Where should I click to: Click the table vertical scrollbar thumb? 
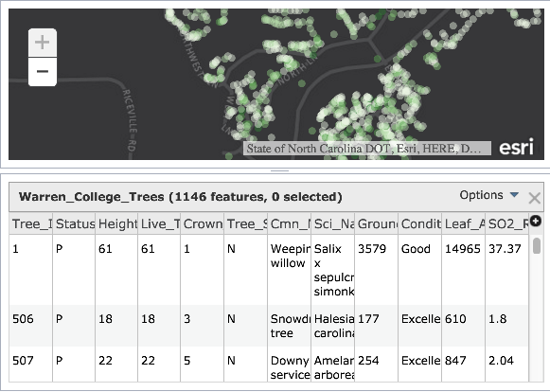coord(537,245)
